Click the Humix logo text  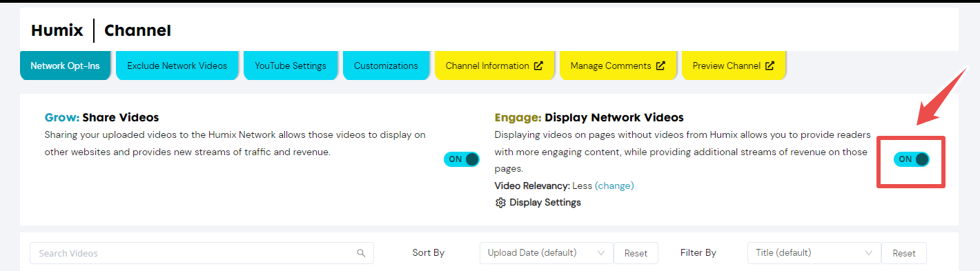[57, 30]
